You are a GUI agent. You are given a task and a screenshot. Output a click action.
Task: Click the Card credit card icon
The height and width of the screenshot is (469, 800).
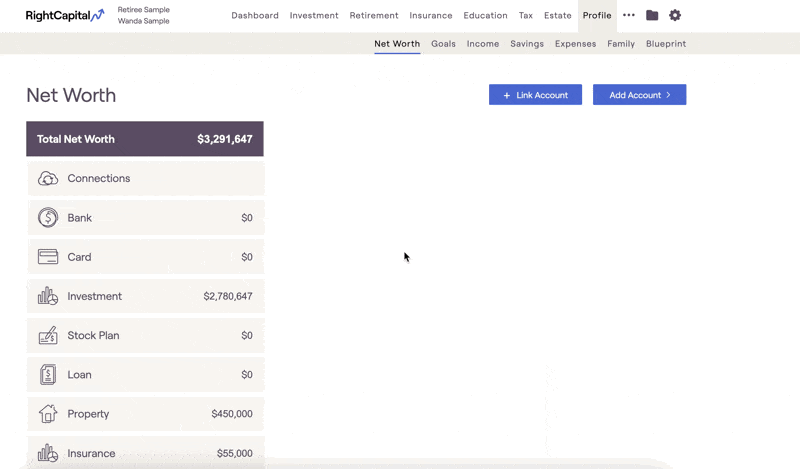pos(48,257)
